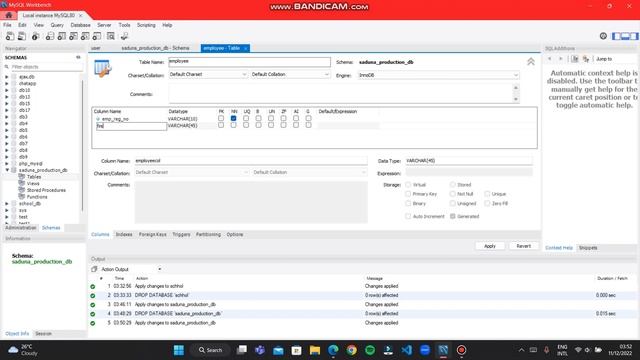The height and width of the screenshot is (360, 640).
Task: Click the create new table toolbar icon
Action: coord(62,36)
